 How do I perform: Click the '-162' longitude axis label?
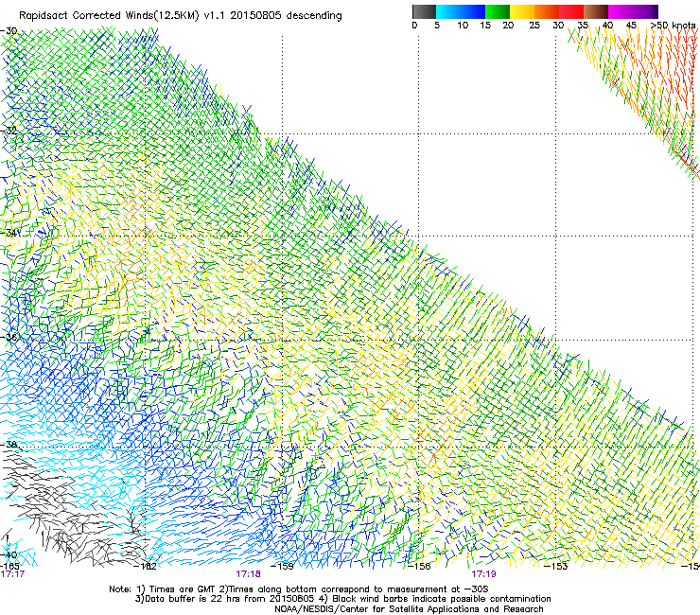(146, 567)
